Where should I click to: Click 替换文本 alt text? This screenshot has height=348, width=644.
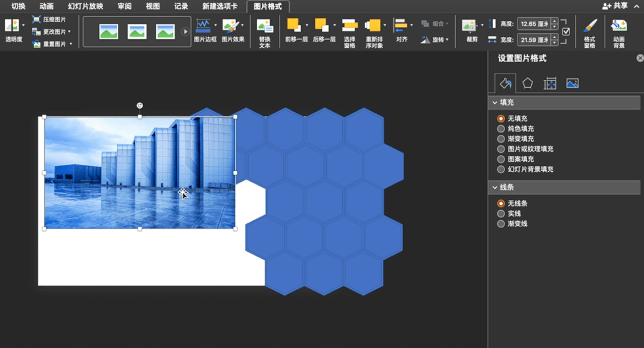pos(265,33)
